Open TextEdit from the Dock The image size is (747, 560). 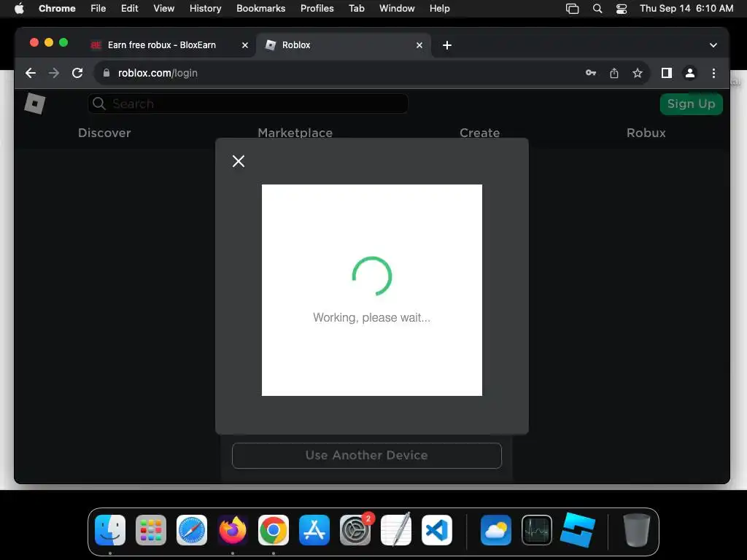[396, 530]
